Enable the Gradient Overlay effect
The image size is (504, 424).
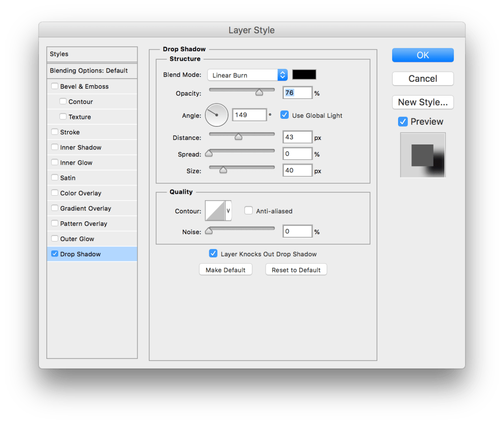tap(54, 208)
